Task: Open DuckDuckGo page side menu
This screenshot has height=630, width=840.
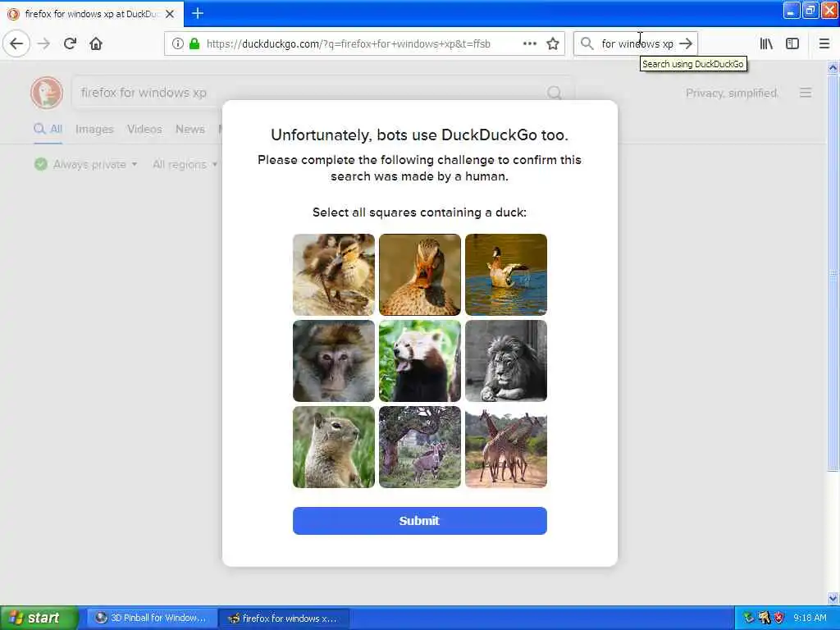Action: [806, 93]
